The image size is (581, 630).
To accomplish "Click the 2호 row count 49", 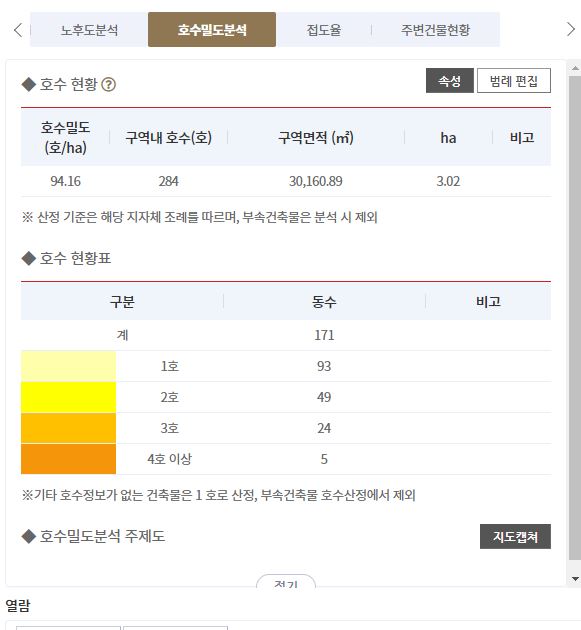I will pos(324,397).
